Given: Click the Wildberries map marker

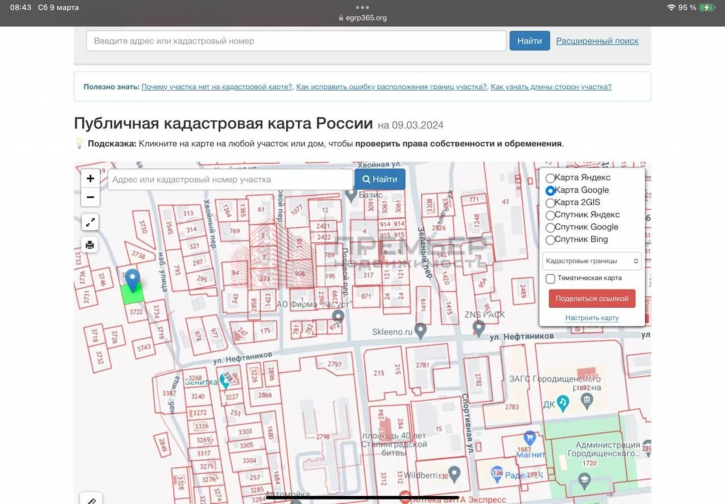Looking at the screenshot, I should (x=454, y=473).
